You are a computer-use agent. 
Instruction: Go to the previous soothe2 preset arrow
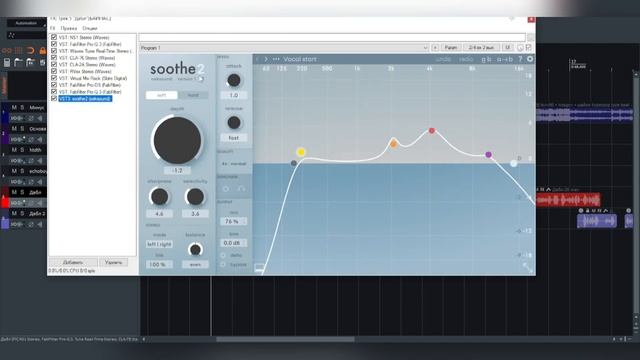click(x=258, y=59)
